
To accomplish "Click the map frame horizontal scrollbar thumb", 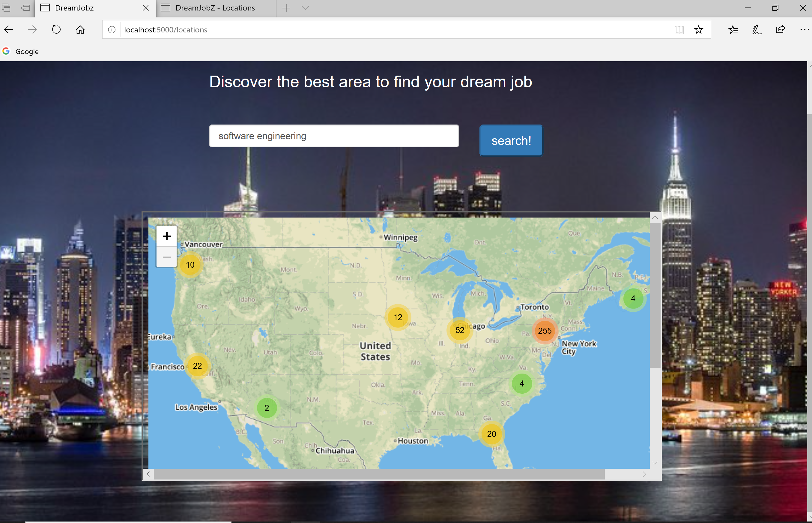I will point(379,474).
